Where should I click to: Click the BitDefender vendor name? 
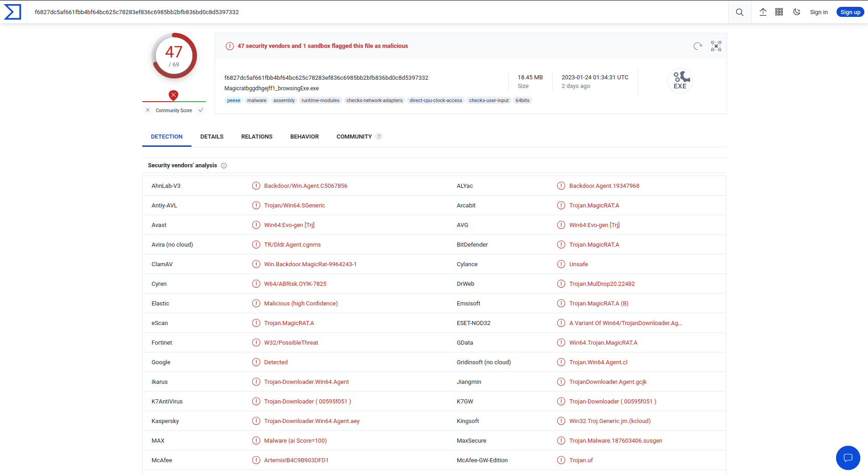coord(472,244)
